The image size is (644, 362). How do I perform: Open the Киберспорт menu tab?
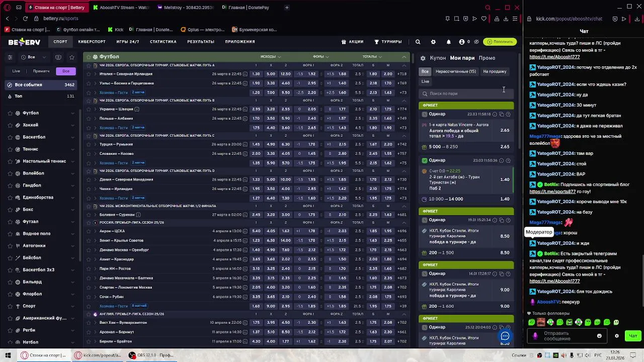tap(92, 42)
